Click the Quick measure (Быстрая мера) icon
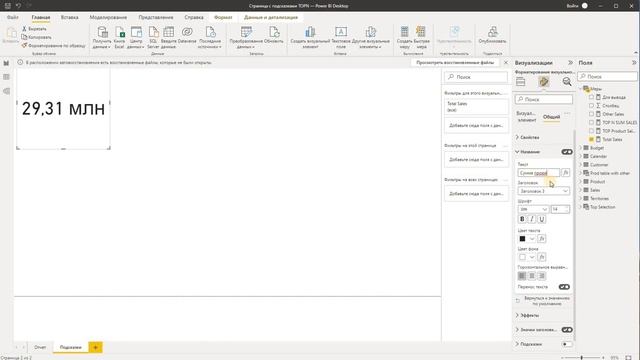 [x=421, y=32]
